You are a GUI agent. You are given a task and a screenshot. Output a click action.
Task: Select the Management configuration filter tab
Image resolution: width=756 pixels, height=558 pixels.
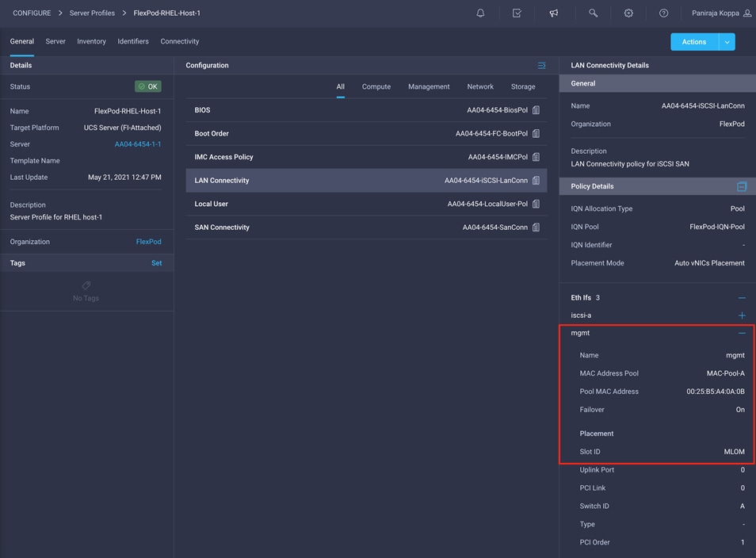pyautogui.click(x=429, y=87)
